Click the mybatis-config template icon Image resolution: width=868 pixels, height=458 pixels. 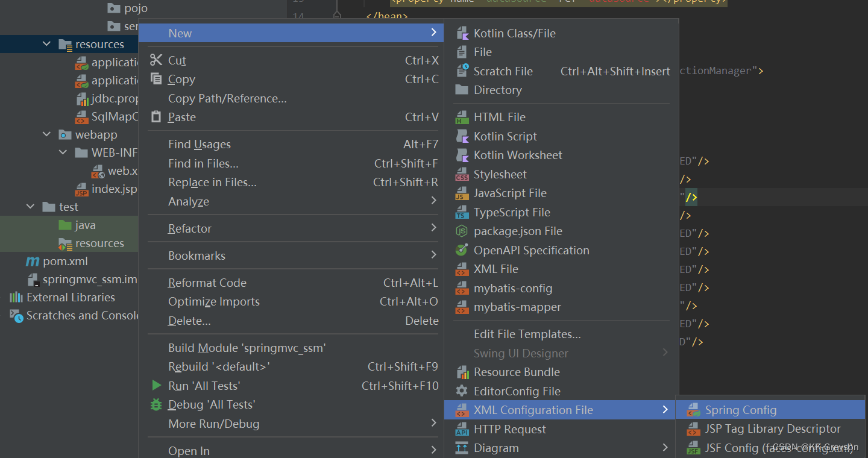(x=462, y=288)
